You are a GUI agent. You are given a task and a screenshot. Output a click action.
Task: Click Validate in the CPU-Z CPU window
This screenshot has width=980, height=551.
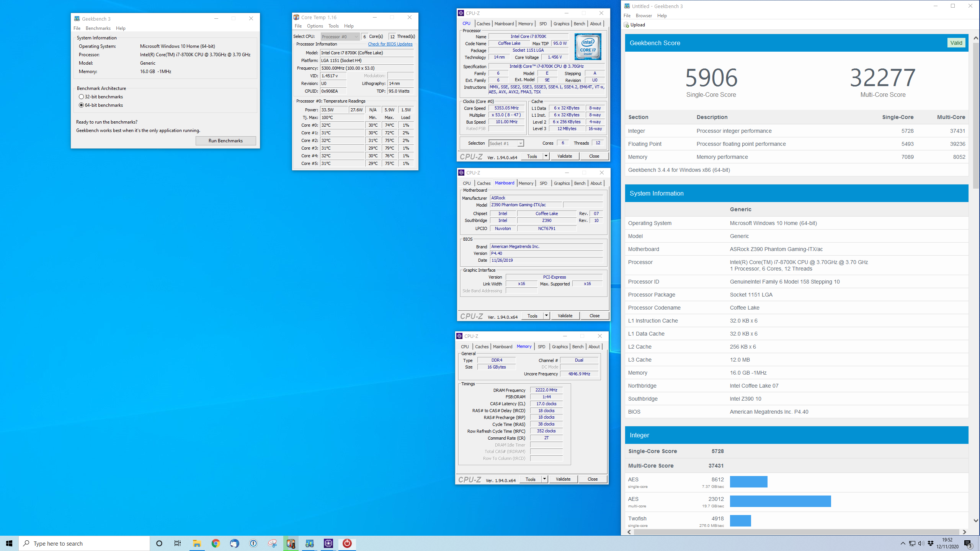click(565, 156)
